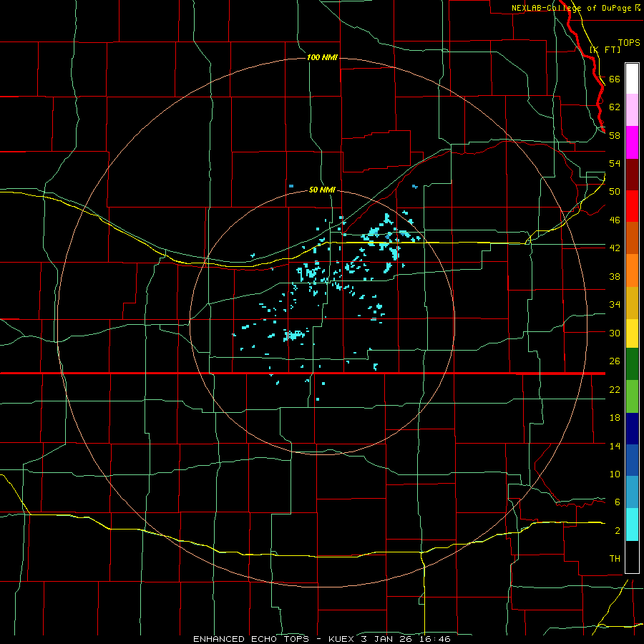The height and width of the screenshot is (644, 644).
Task: Click the light pink legend swatch
Action: 632,110
